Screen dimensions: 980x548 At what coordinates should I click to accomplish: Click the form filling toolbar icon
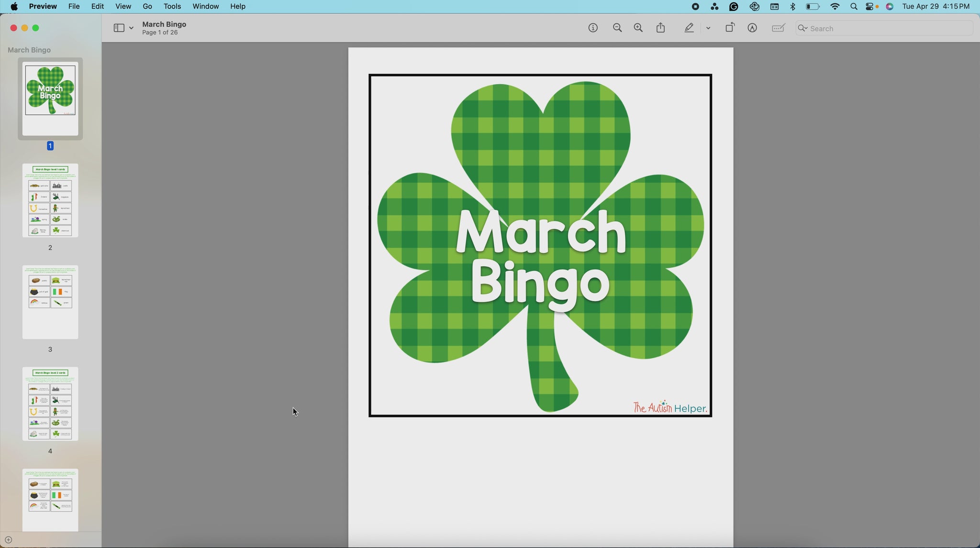click(779, 28)
